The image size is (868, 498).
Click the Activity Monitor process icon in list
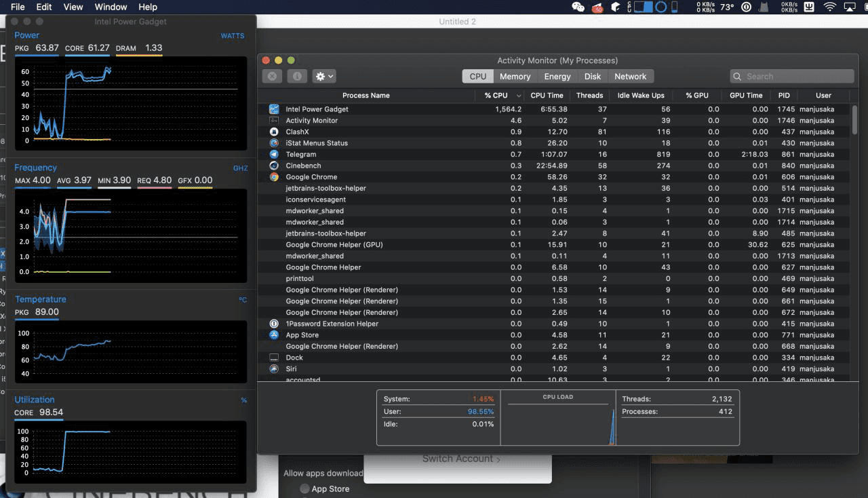pos(274,120)
